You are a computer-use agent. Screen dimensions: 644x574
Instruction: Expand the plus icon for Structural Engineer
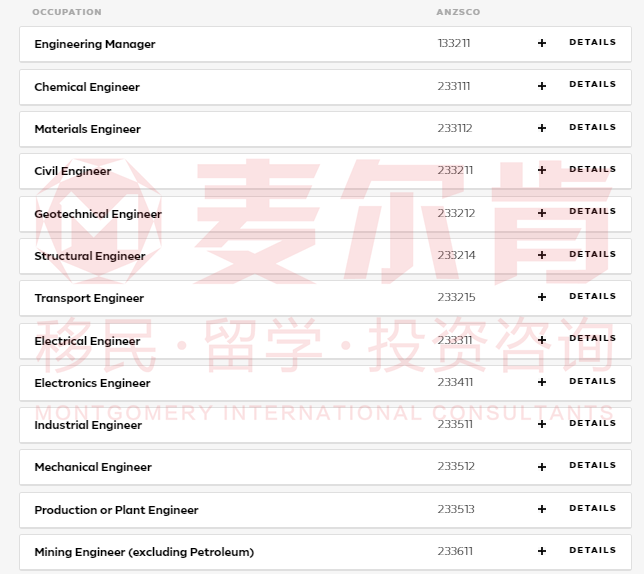[542, 255]
